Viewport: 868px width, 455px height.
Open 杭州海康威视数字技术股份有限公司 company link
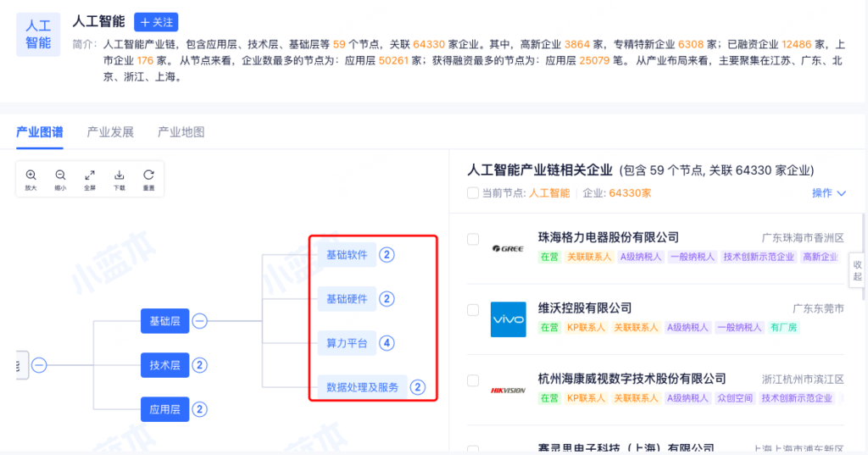click(632, 379)
